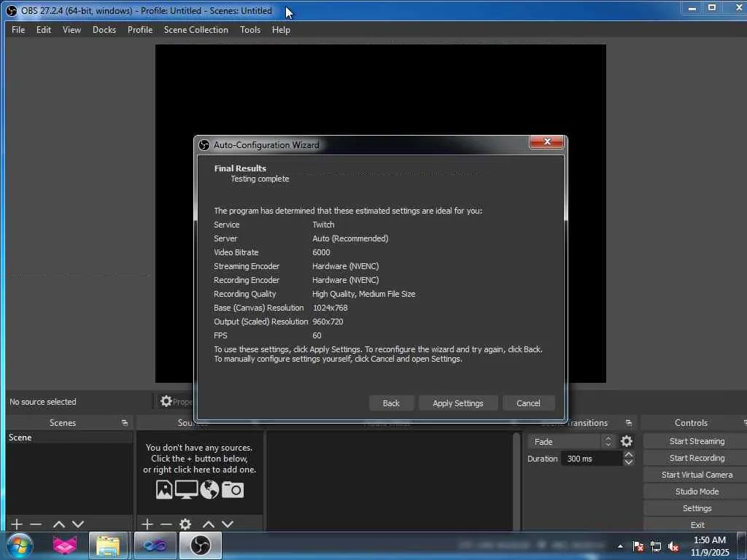This screenshot has width=747, height=560.
Task: Open the Profile menu
Action: 140,29
